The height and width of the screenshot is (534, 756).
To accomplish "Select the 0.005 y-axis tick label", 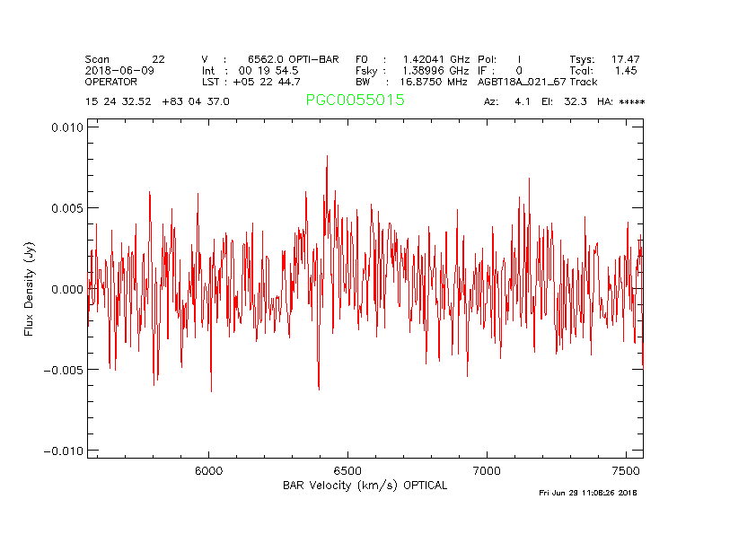I will 66,208.
